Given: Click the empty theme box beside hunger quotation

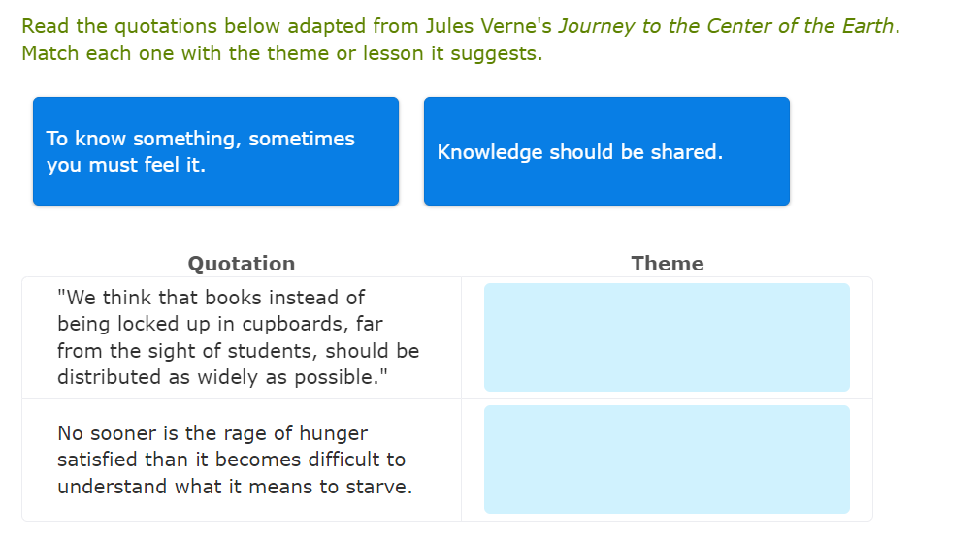Looking at the screenshot, I should (x=667, y=460).
